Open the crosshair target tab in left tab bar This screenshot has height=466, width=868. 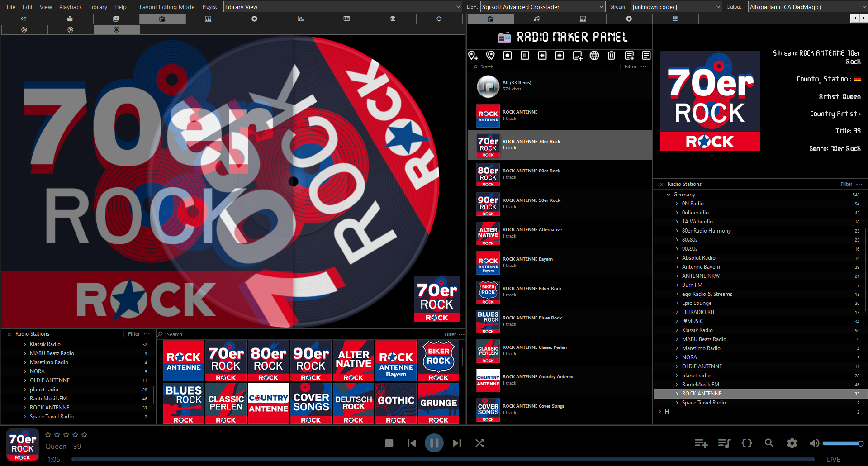(x=439, y=19)
